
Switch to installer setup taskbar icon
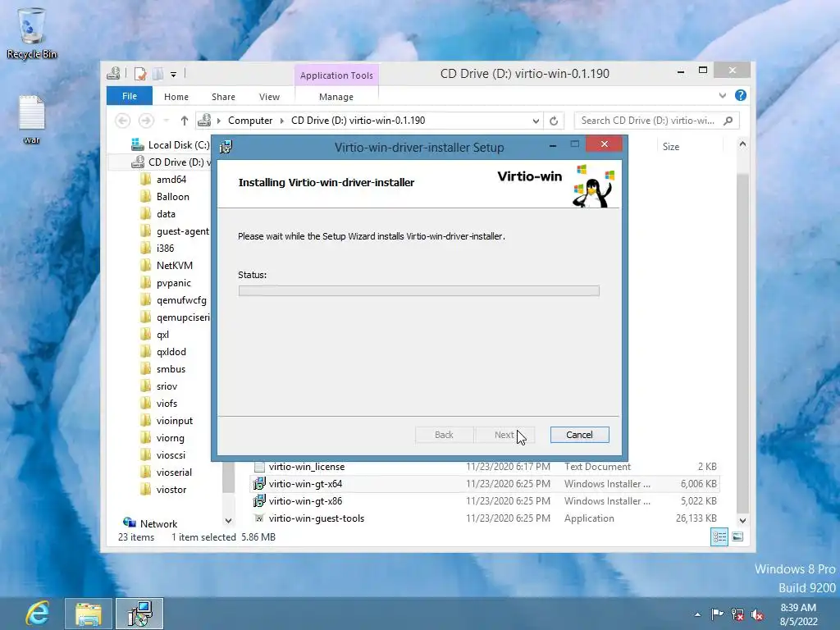(139, 614)
